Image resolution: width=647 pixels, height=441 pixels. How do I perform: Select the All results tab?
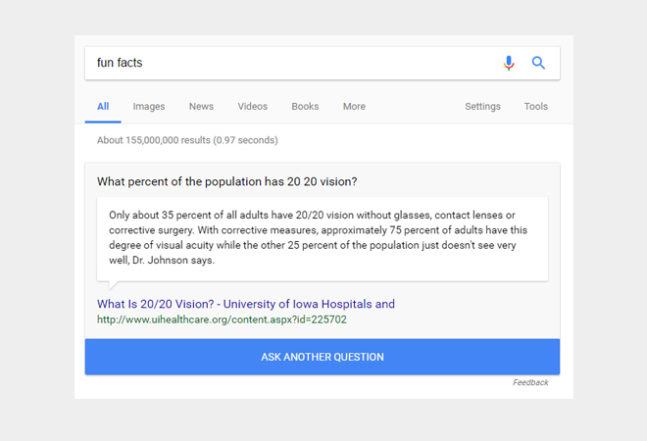coord(103,106)
